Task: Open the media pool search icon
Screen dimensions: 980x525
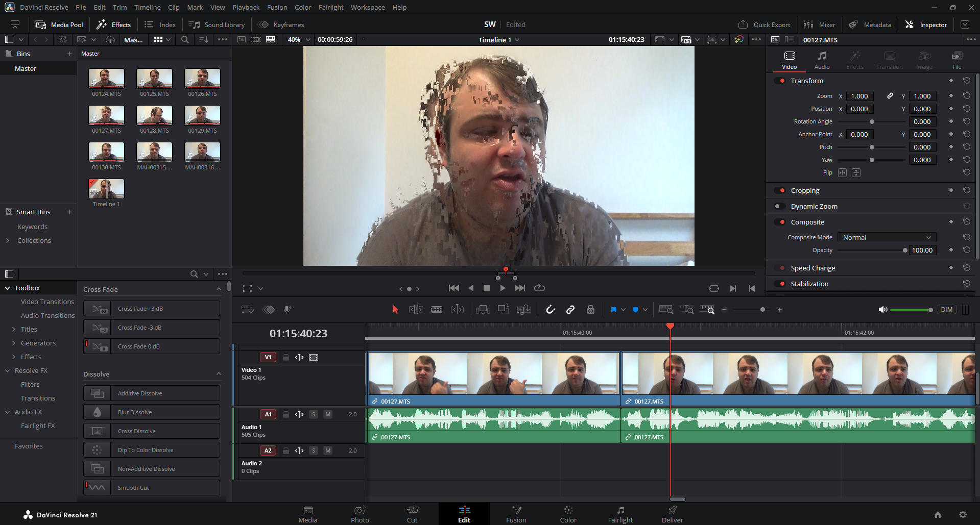Action: pos(185,39)
